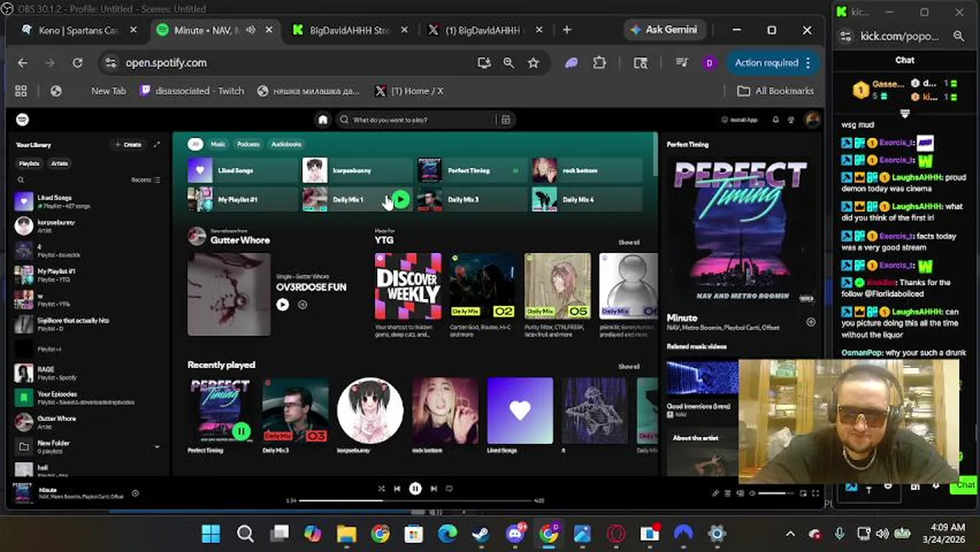The image size is (980, 552).
Task: Open Chrome apps grid icon
Action: 21,90
